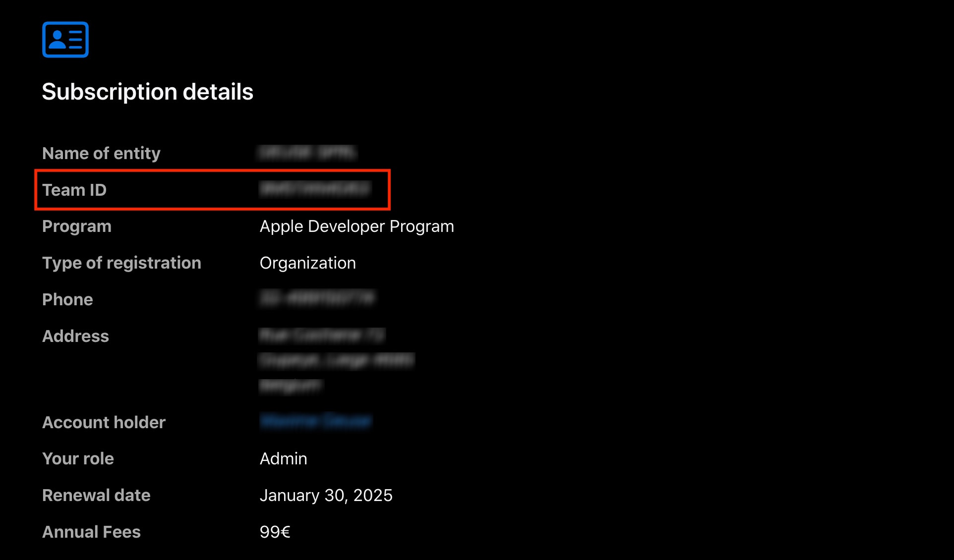Click the Organization registration value
The width and height of the screenshot is (954, 560).
(x=307, y=263)
